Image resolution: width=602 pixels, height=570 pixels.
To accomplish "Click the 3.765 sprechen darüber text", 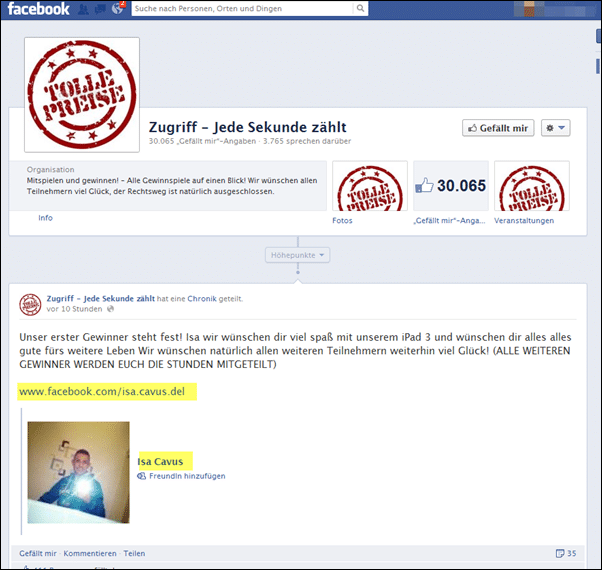I will pos(307,141).
